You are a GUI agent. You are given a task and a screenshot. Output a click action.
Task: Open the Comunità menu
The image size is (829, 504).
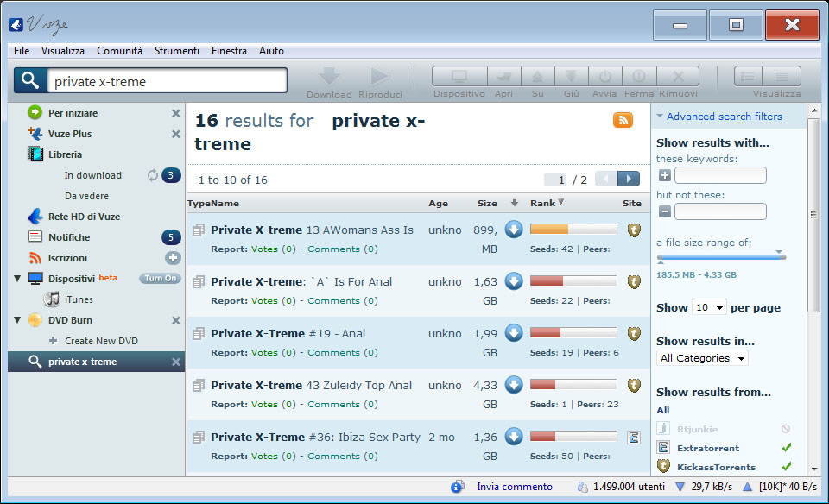pyautogui.click(x=119, y=51)
